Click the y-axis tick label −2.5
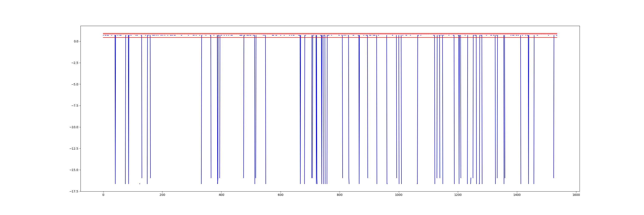 (75, 63)
